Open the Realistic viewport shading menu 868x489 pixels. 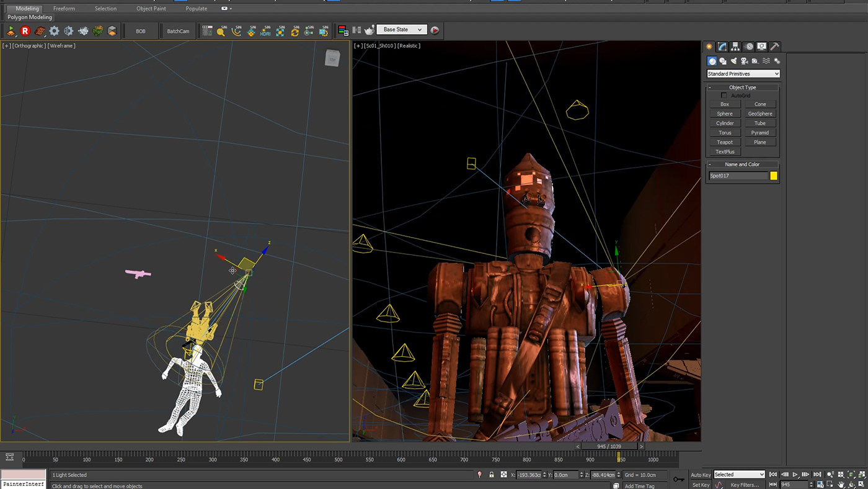click(x=409, y=46)
